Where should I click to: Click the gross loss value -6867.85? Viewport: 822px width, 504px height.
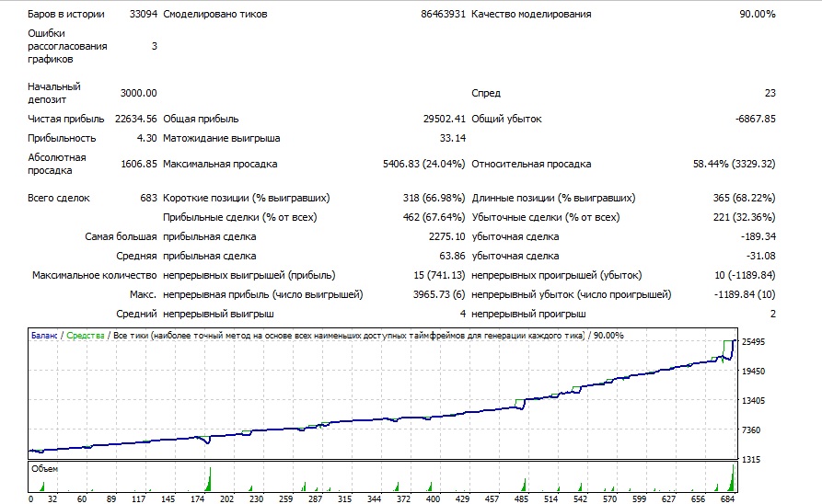[x=756, y=119]
